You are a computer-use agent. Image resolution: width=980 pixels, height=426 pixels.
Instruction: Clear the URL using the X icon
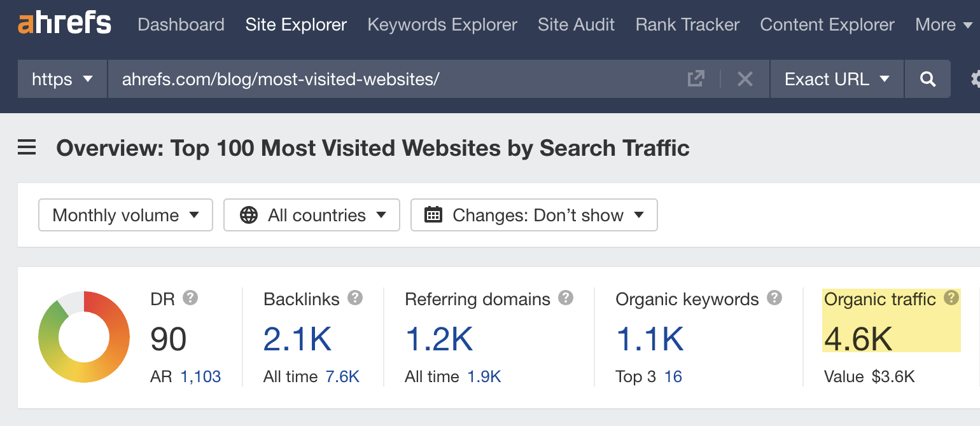tap(745, 79)
